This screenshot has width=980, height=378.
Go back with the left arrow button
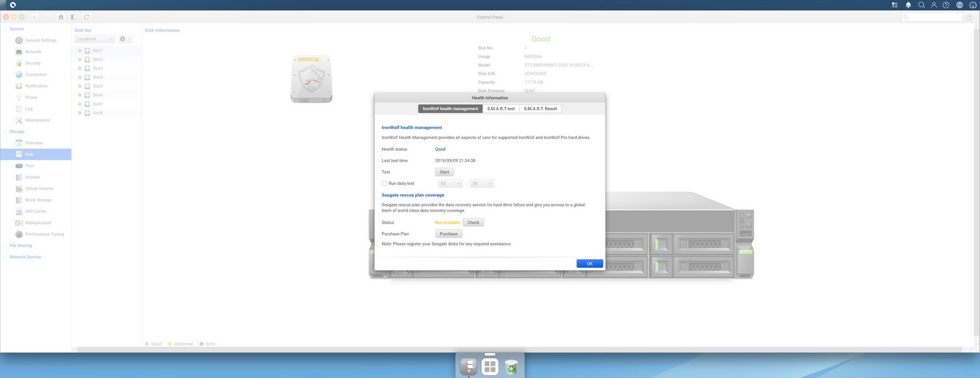[x=35, y=17]
